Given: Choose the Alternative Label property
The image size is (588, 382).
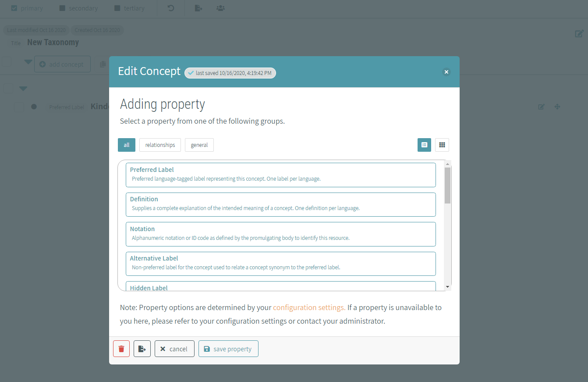Looking at the screenshot, I should tap(281, 264).
